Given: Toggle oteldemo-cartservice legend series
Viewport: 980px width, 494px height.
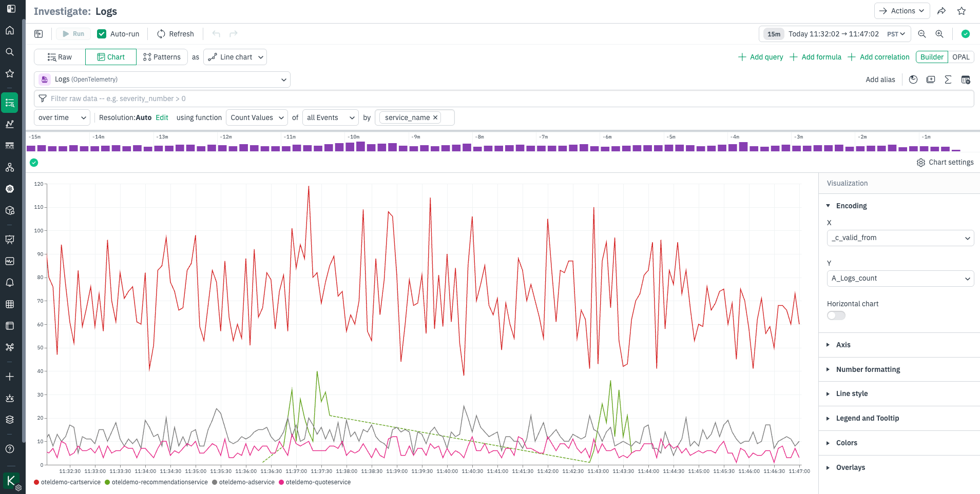Looking at the screenshot, I should (x=67, y=482).
